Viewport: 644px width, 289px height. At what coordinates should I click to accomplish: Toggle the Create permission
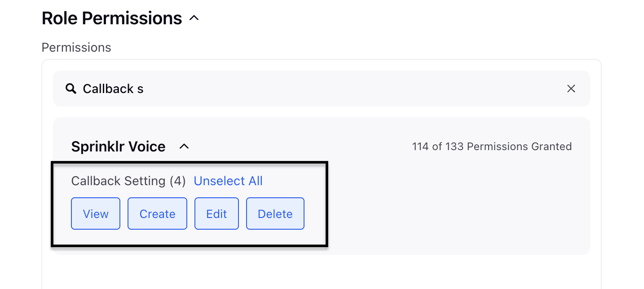157,213
